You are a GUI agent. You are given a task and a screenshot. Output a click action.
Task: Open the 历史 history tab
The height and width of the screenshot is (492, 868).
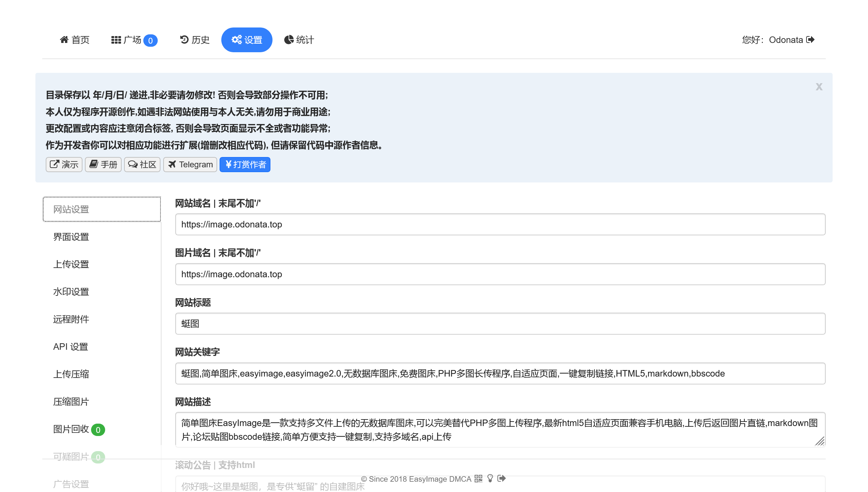(x=194, y=40)
